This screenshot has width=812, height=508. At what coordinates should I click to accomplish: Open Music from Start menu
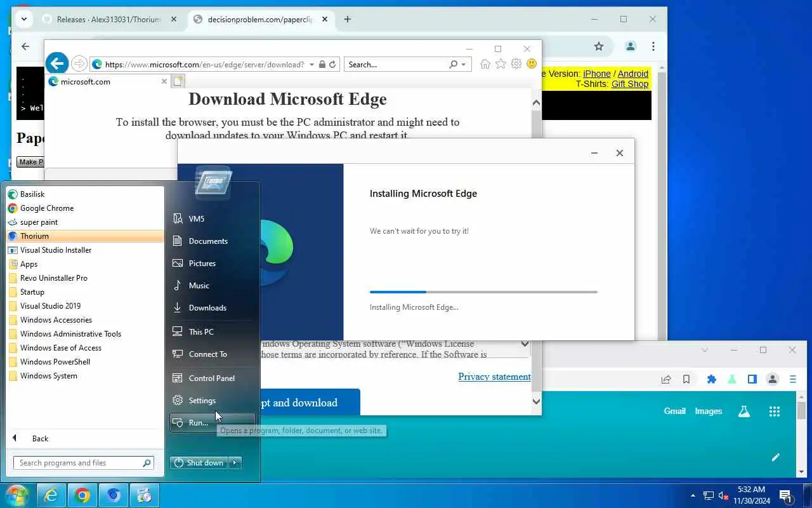tap(212, 285)
